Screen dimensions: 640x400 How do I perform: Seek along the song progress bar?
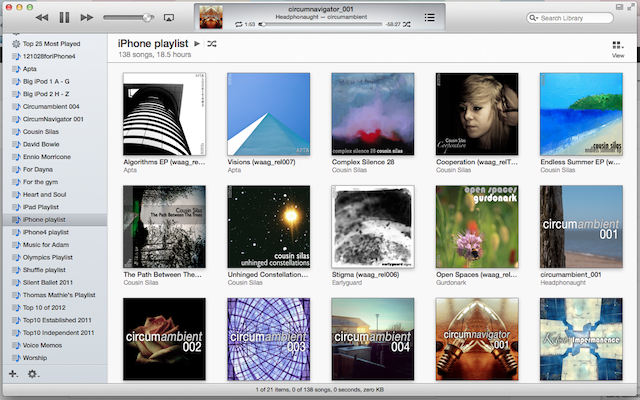pyautogui.click(x=322, y=24)
